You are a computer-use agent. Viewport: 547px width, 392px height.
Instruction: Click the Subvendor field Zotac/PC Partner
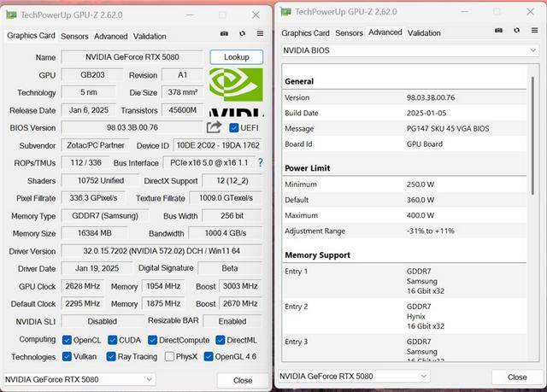[x=95, y=145]
